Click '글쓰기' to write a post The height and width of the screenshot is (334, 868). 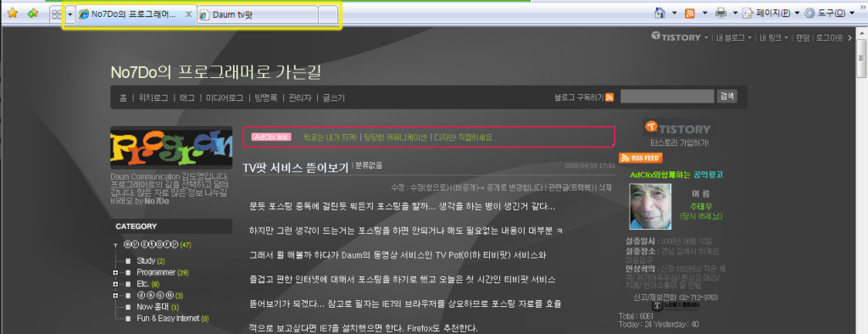coord(334,97)
